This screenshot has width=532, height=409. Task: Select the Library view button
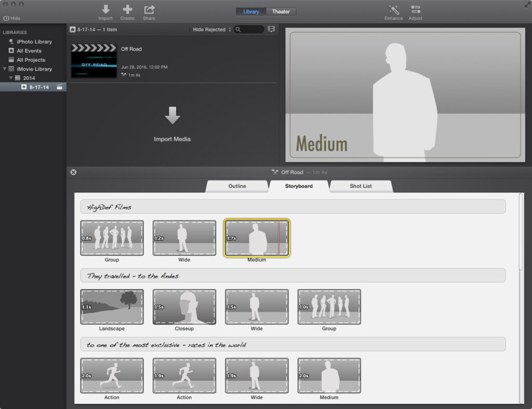(251, 11)
